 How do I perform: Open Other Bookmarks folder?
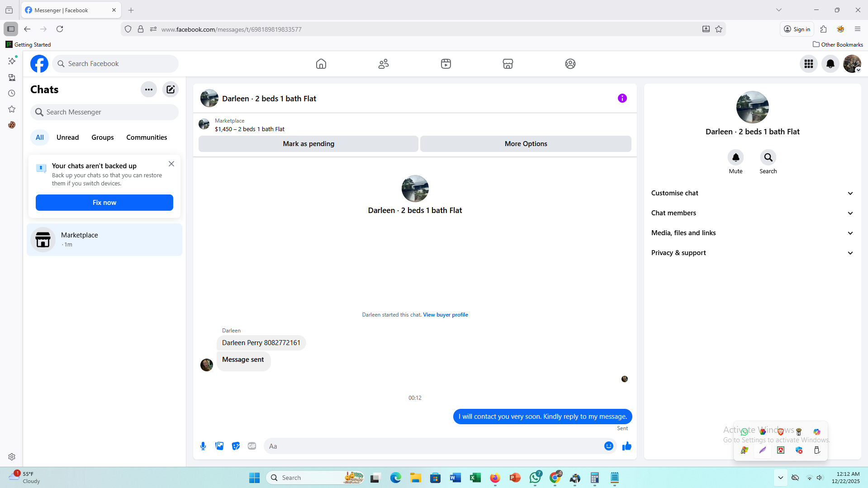click(x=838, y=44)
